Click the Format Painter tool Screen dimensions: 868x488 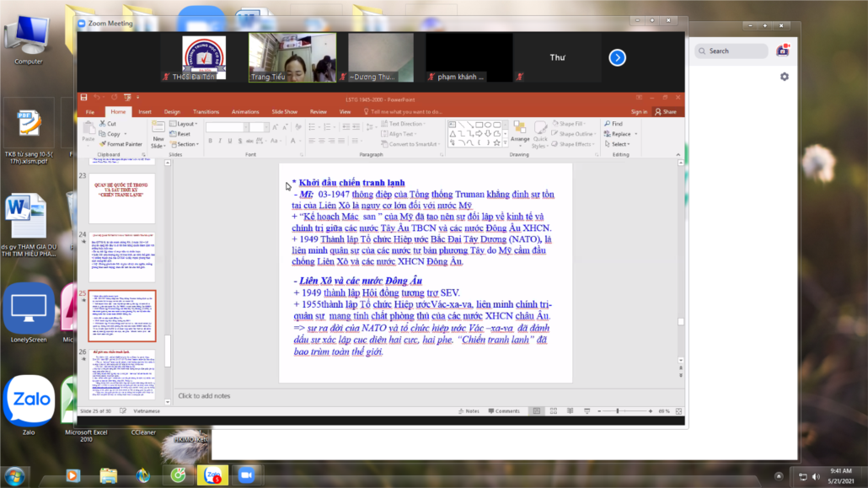[121, 144]
